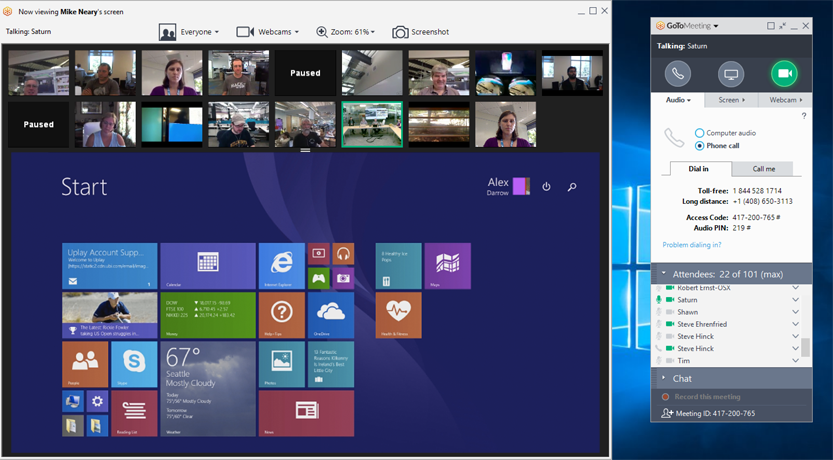
Task: Expand the chevron for Tim
Action: (x=795, y=361)
